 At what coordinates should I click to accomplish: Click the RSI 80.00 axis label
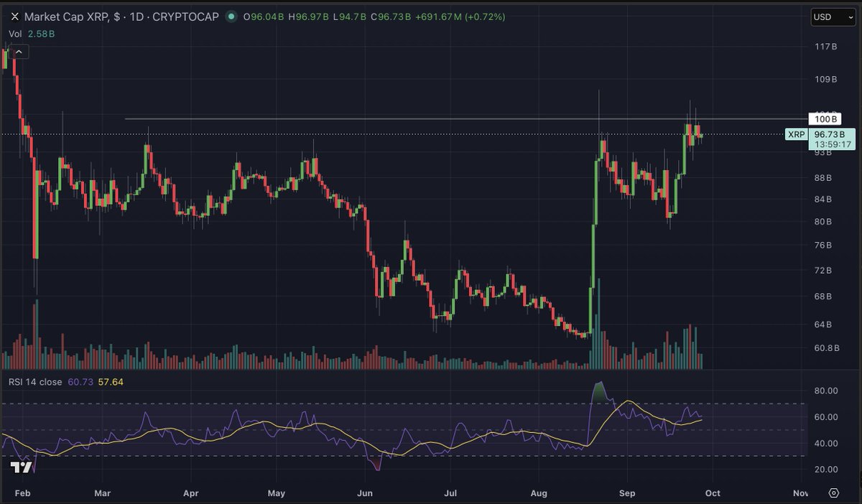click(825, 391)
